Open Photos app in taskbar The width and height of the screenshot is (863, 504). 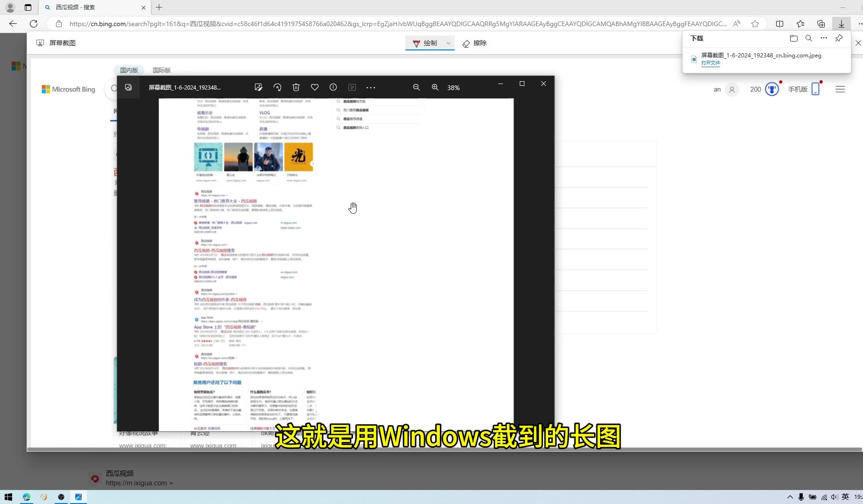tap(78, 497)
